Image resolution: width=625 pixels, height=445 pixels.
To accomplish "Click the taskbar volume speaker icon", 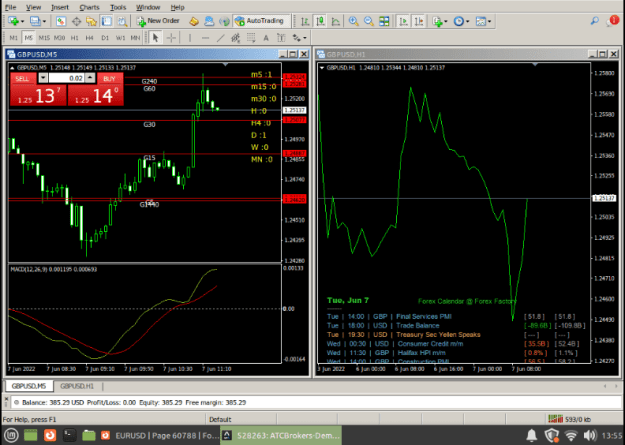I will click(x=590, y=435).
